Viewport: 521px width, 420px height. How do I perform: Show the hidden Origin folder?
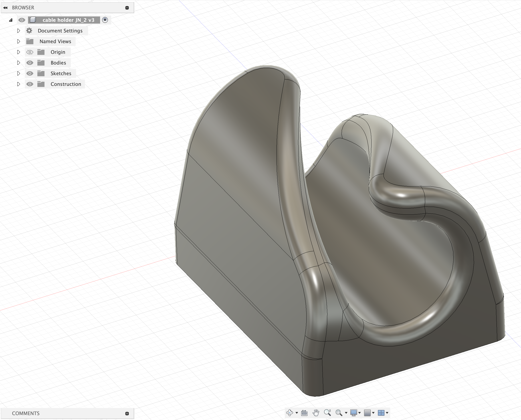(x=30, y=52)
